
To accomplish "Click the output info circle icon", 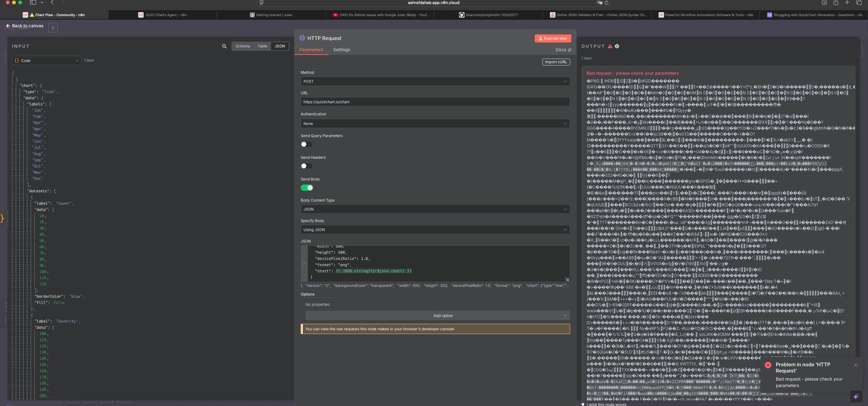I will (x=617, y=46).
